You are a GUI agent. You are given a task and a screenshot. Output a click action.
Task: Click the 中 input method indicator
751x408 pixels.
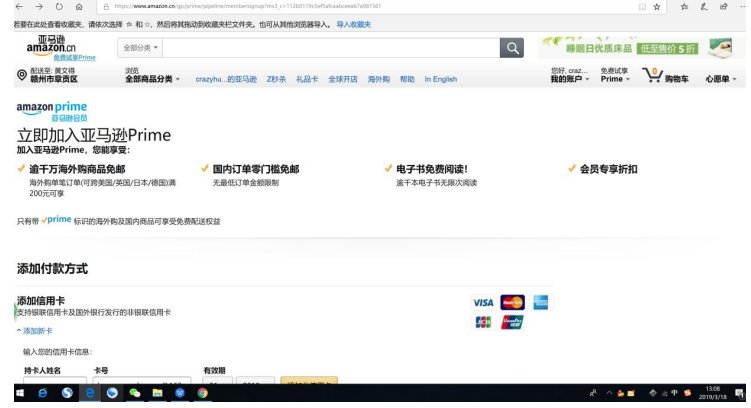674,393
